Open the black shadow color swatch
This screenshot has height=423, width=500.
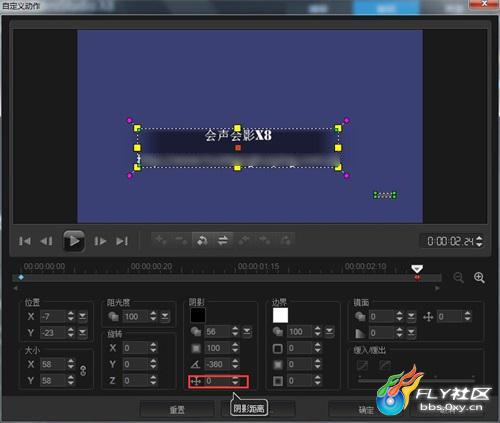[x=198, y=315]
